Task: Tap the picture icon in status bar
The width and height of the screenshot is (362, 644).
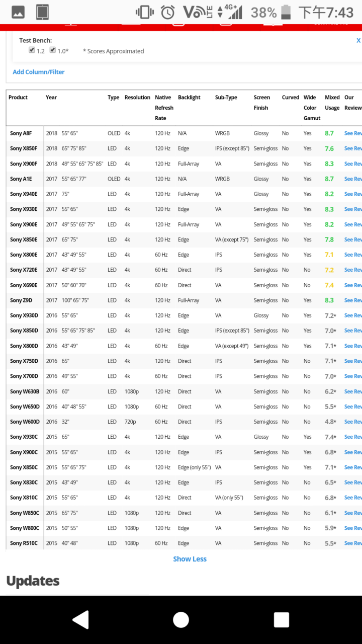Action: 18,12
